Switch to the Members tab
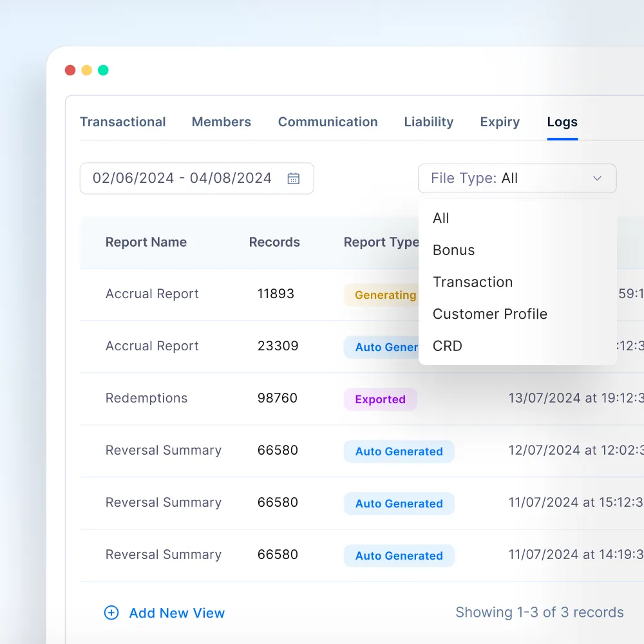 (221, 122)
